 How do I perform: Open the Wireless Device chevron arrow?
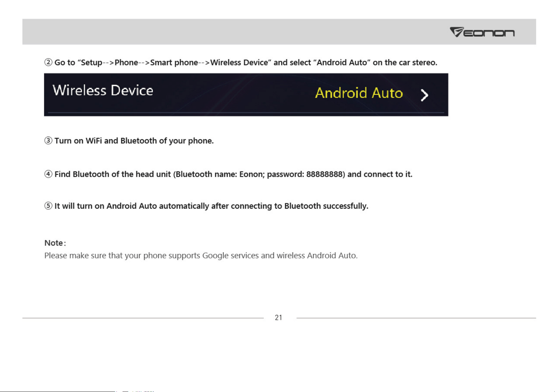click(x=425, y=95)
